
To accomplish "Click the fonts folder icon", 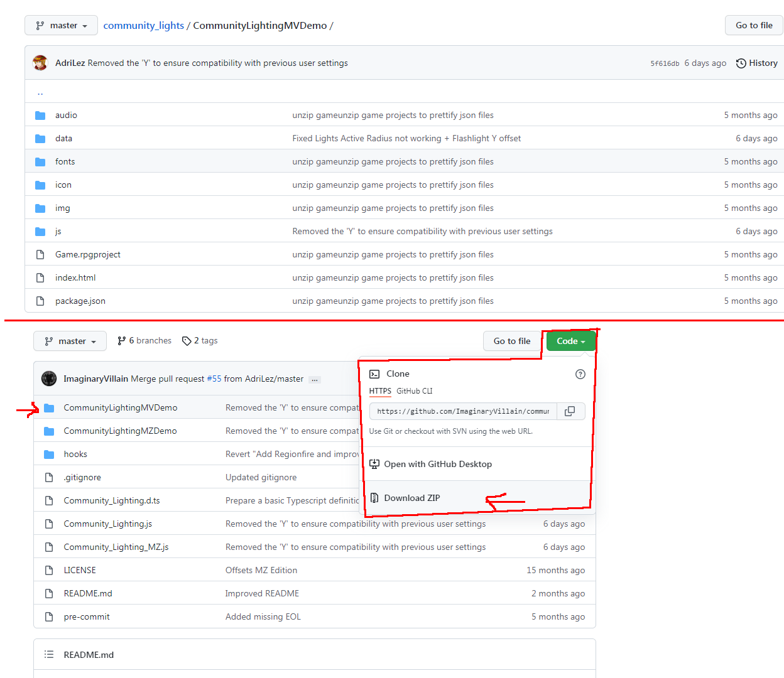I will point(40,161).
